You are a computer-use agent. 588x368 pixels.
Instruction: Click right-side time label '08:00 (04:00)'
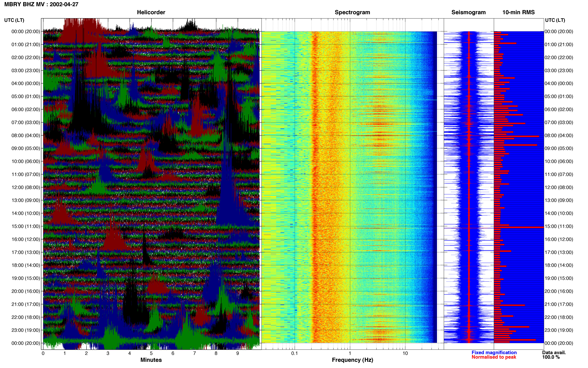pyautogui.click(x=559, y=135)
